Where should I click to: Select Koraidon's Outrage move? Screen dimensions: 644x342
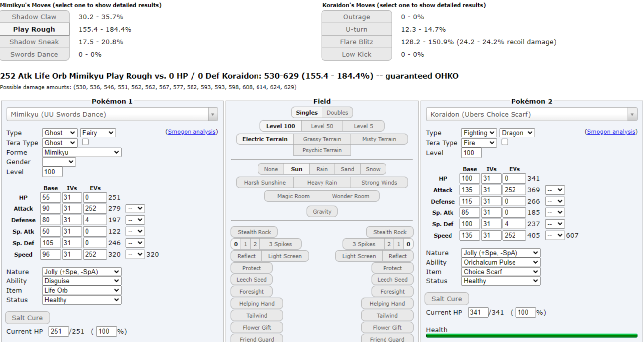[x=356, y=17]
